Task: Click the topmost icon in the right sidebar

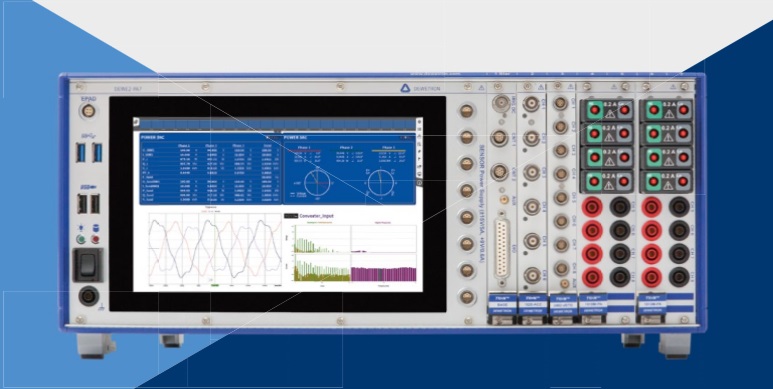Action: point(419,121)
